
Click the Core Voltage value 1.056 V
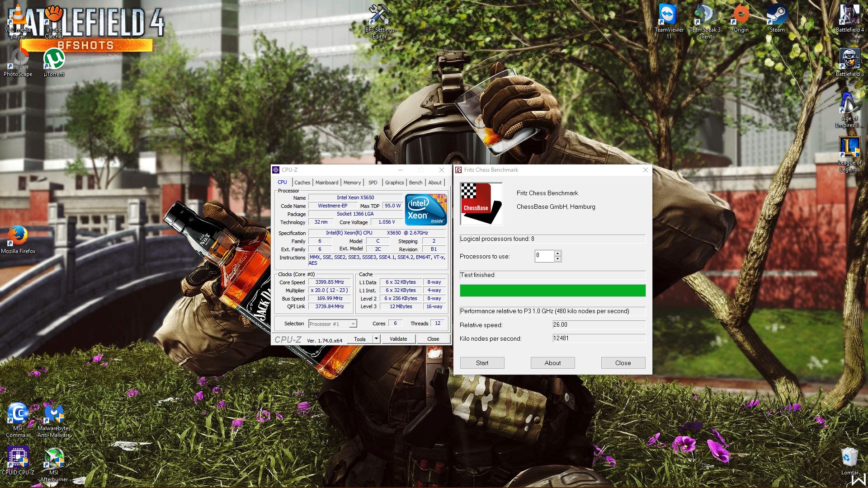tap(387, 222)
